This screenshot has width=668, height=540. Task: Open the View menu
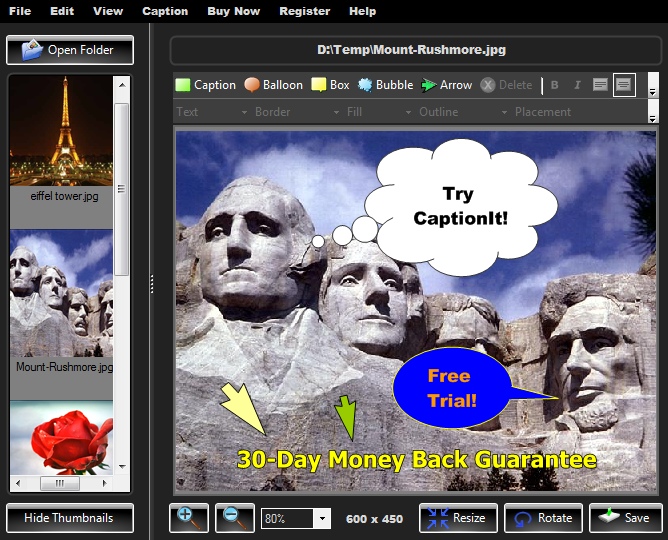point(108,11)
